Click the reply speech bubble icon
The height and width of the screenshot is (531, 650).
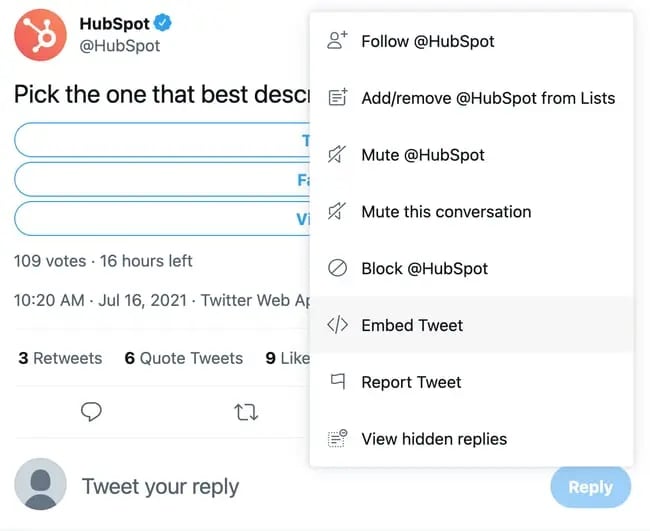tap(92, 411)
